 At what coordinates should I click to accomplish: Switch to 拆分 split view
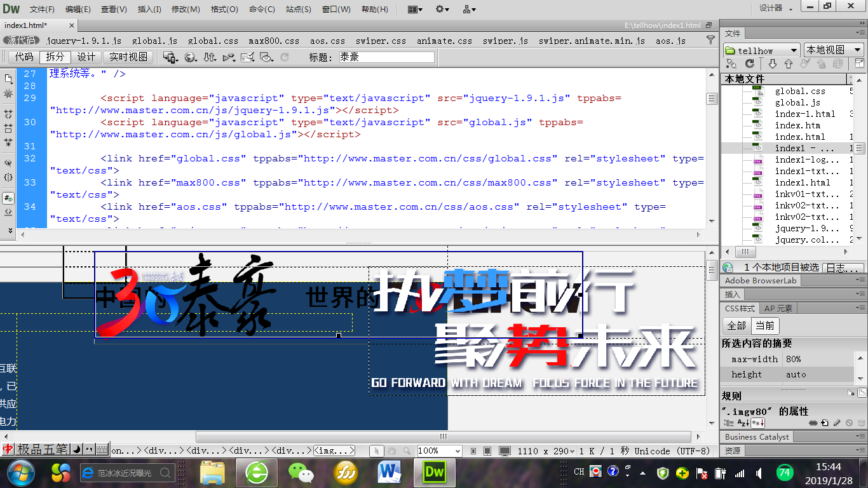pyautogui.click(x=55, y=57)
